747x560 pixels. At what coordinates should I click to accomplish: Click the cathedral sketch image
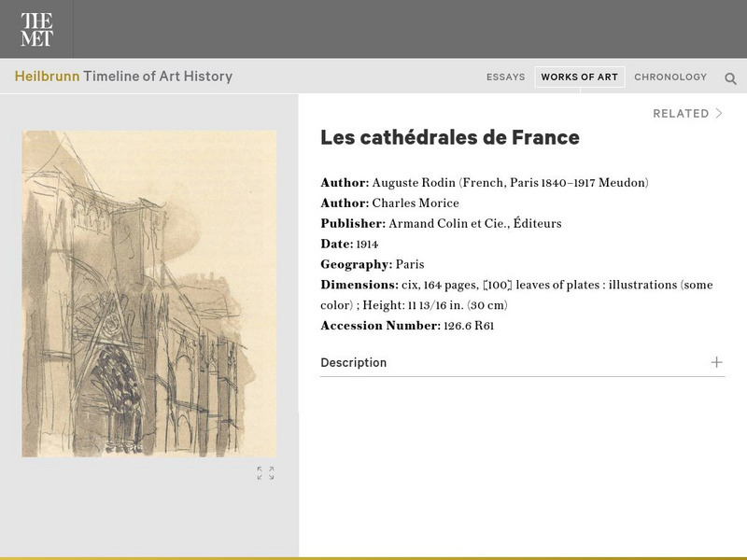149,293
